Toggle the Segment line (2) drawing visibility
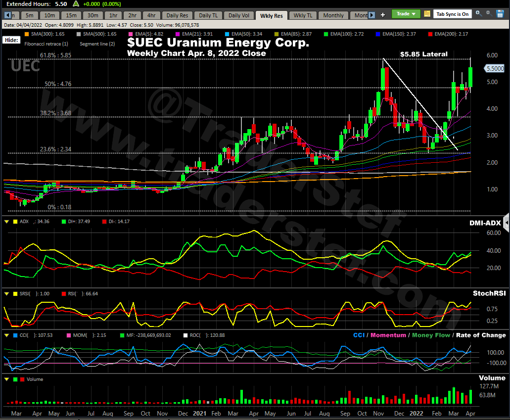The height and width of the screenshot is (420, 510). [98, 44]
